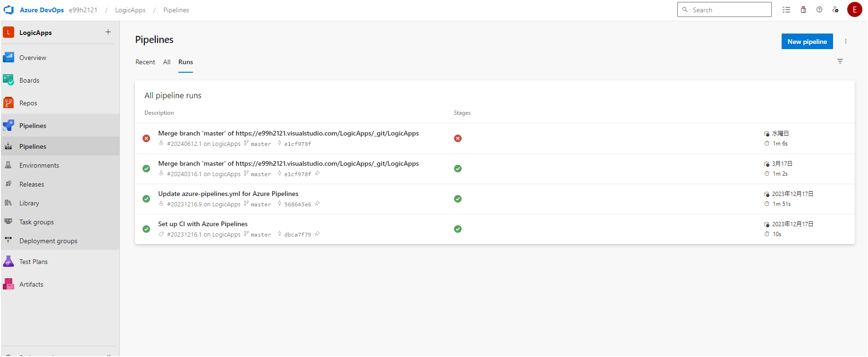
Task: Open the Help question mark icon
Action: (x=819, y=9)
